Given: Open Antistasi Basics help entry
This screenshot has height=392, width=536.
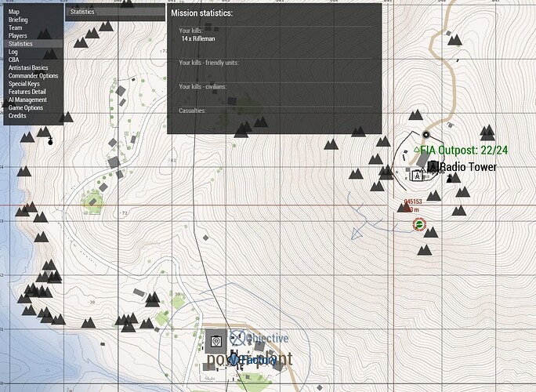Looking at the screenshot, I should (28, 67).
